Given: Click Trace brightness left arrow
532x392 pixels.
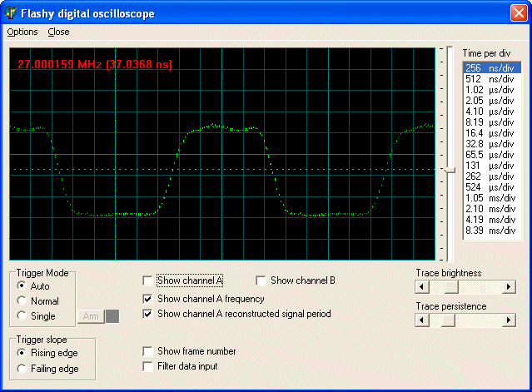Looking at the screenshot, I should (x=422, y=287).
